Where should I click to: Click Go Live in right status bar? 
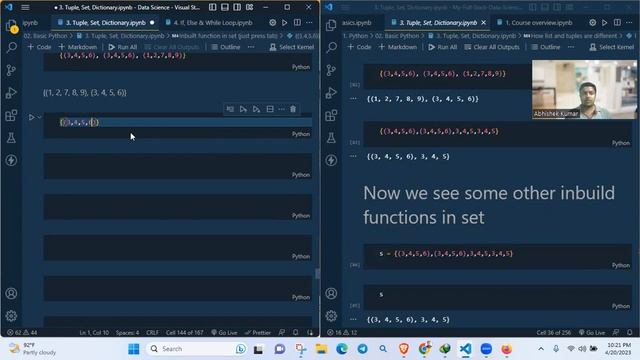592,333
